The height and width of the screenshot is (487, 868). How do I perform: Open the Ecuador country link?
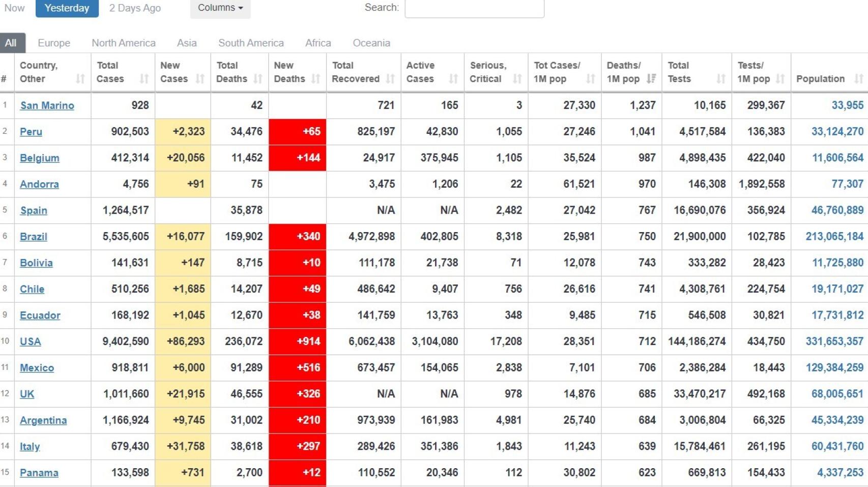40,316
